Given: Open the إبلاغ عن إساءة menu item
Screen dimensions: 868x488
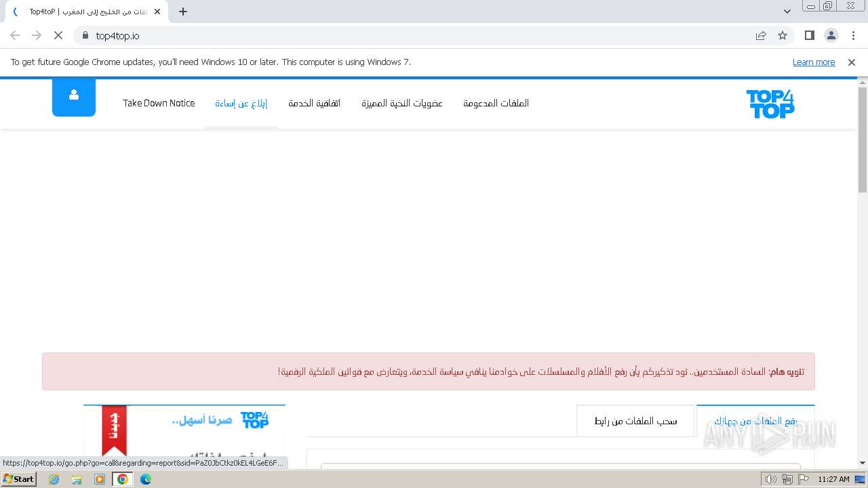Looking at the screenshot, I should tap(241, 103).
